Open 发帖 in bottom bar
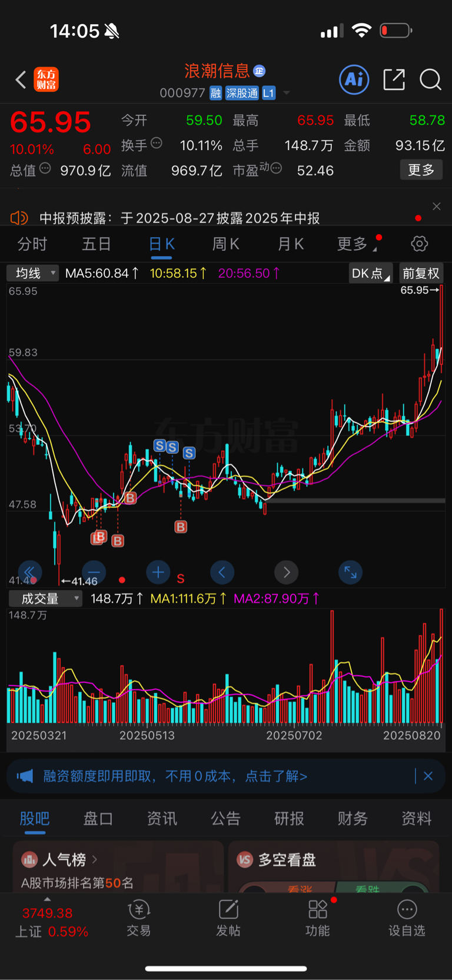 coord(228,918)
